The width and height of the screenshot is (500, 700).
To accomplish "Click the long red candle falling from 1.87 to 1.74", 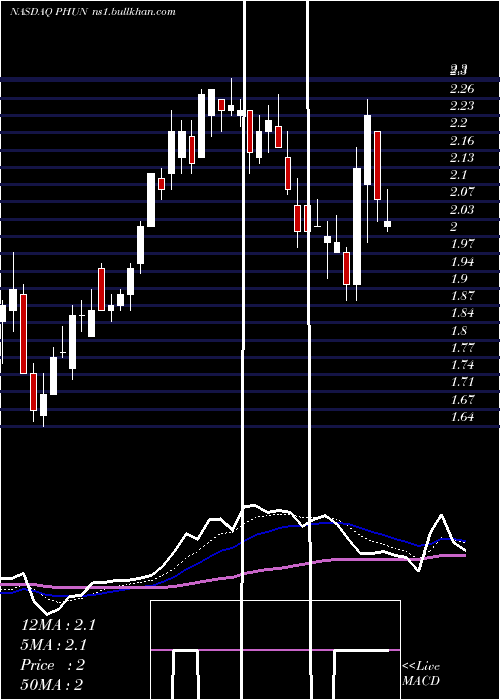I will point(23,333).
